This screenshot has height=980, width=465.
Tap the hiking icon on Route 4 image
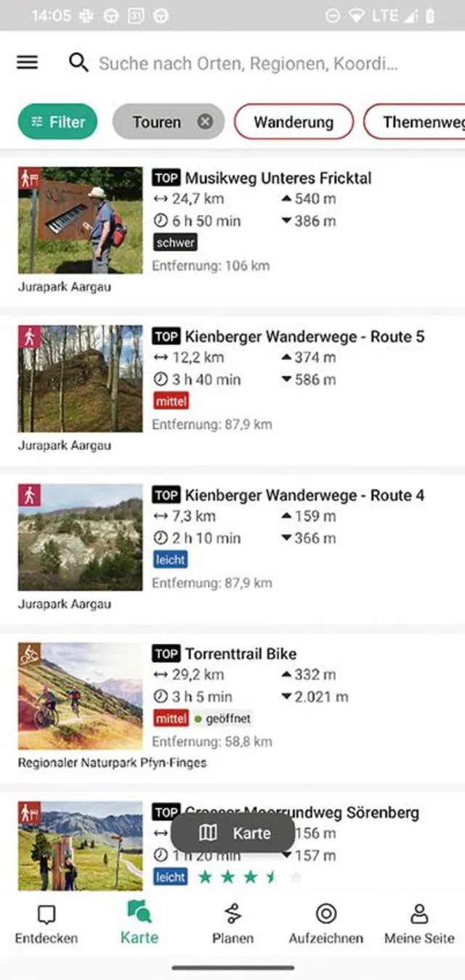coord(29,495)
